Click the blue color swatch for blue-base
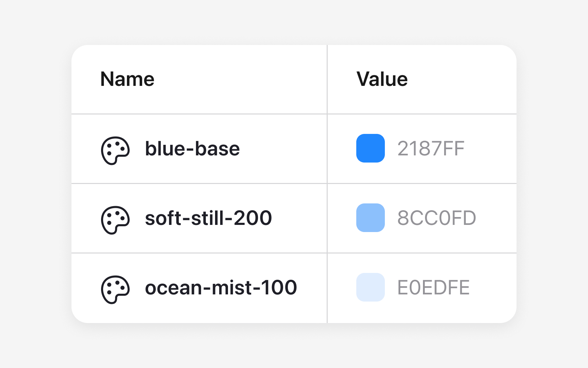This screenshot has height=368, width=588. tap(370, 148)
